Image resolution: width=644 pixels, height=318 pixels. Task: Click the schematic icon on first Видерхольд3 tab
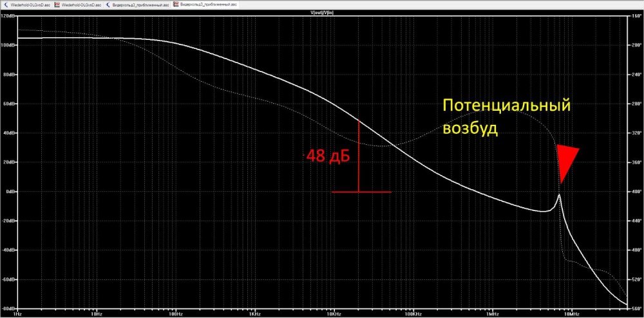[x=109, y=4]
